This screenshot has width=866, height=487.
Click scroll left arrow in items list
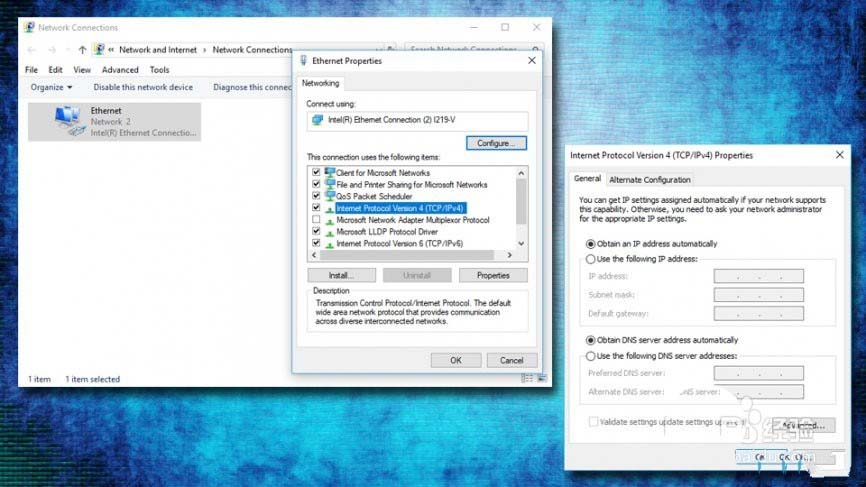tap(314, 255)
